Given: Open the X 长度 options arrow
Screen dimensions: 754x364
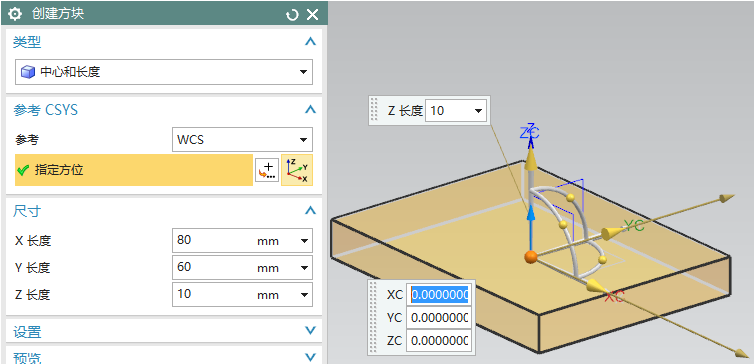Looking at the screenshot, I should tap(303, 241).
